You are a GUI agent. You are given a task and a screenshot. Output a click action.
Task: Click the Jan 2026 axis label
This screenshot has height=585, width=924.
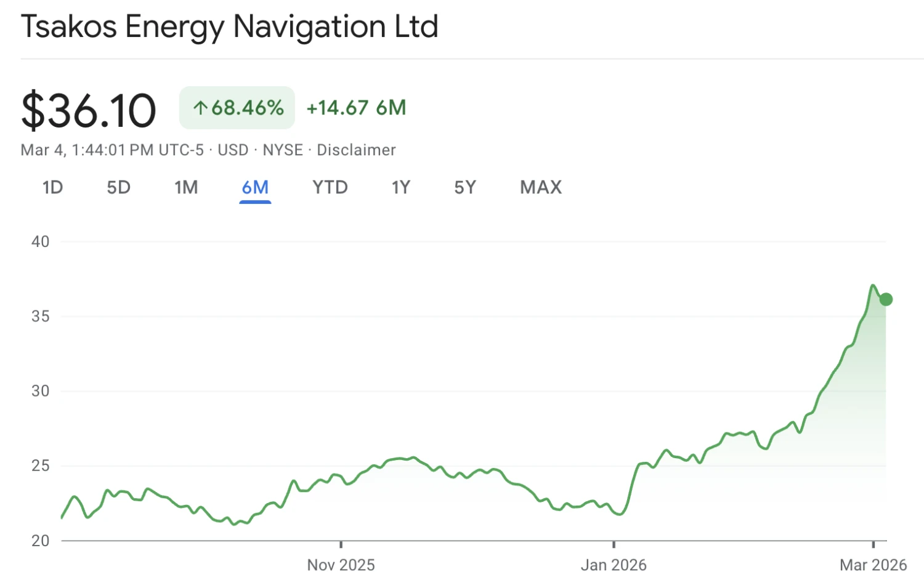pyautogui.click(x=614, y=565)
